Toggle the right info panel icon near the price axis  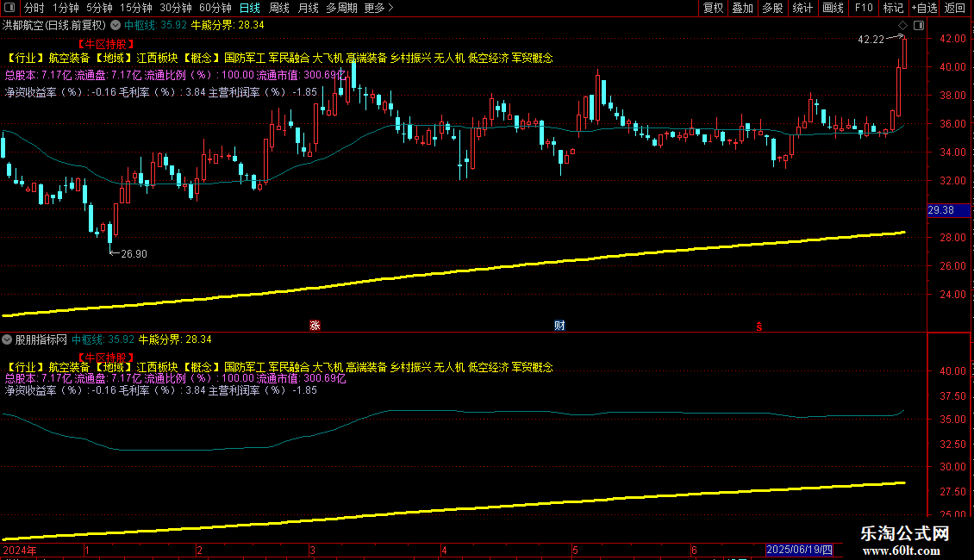click(919, 26)
